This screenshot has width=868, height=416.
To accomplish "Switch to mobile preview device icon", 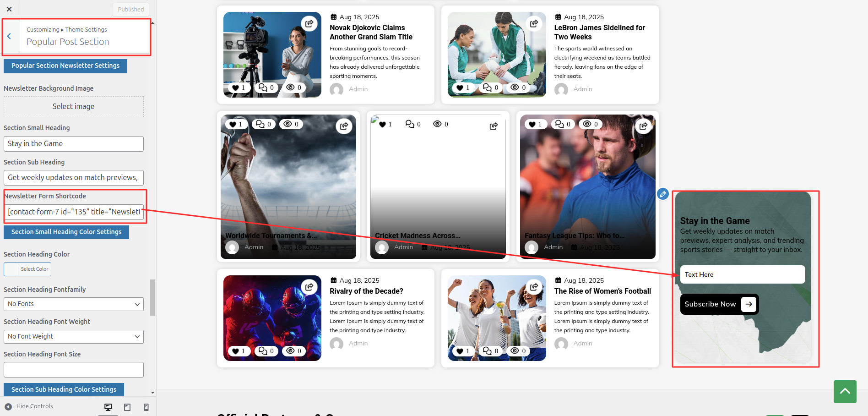I will pyautogui.click(x=146, y=407).
